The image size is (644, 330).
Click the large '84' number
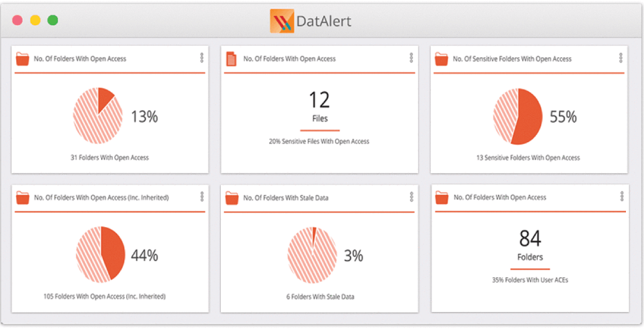click(x=530, y=238)
